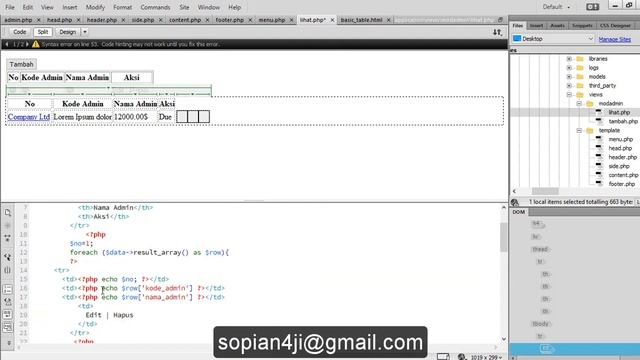Close the menu.php tab
The height and width of the screenshot is (360, 640).
pyautogui.click(x=291, y=20)
